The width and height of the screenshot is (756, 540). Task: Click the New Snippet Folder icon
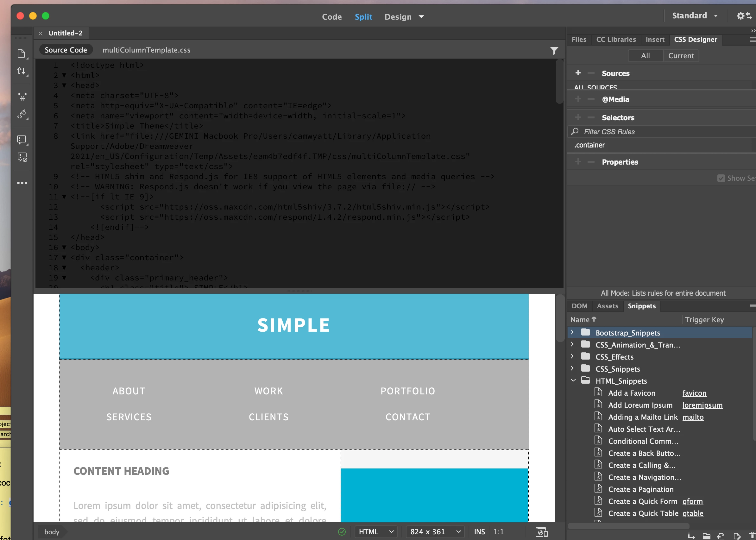tap(706, 536)
